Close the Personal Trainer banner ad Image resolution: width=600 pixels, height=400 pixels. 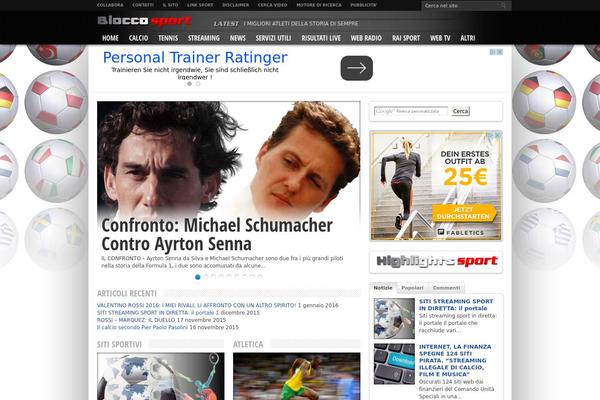(499, 52)
